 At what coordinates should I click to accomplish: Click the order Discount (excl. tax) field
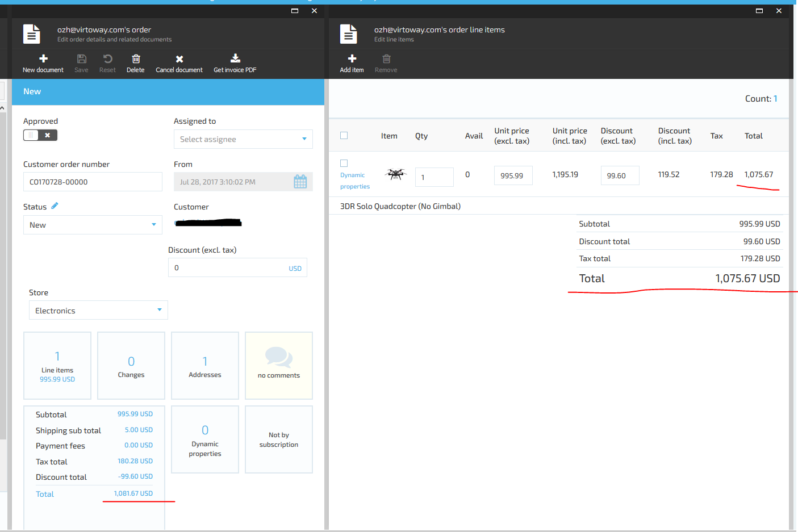[237, 267]
